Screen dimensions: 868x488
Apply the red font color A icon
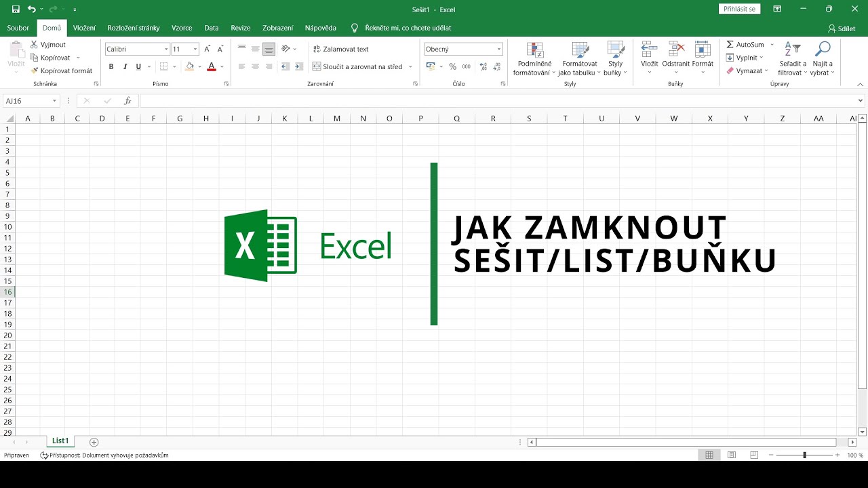point(212,66)
